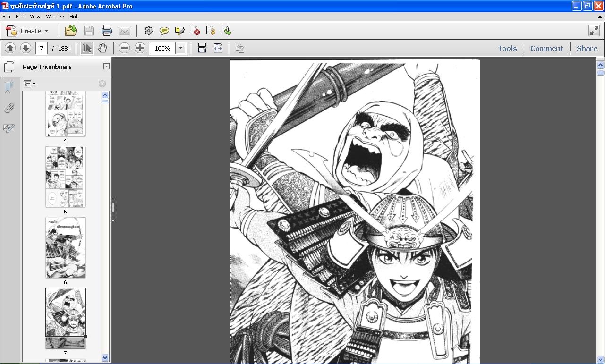Zoom out with the minus button
The height and width of the screenshot is (364, 605).
(124, 48)
